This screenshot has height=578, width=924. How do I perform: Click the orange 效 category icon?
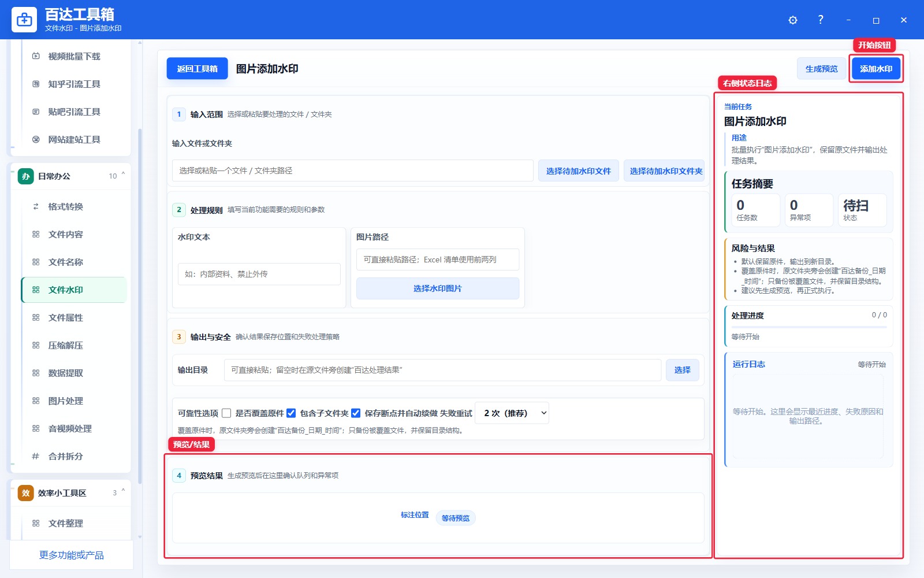point(26,493)
